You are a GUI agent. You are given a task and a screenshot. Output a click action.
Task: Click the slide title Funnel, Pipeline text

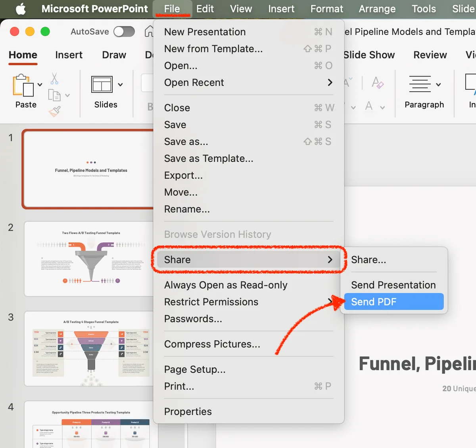point(417,363)
